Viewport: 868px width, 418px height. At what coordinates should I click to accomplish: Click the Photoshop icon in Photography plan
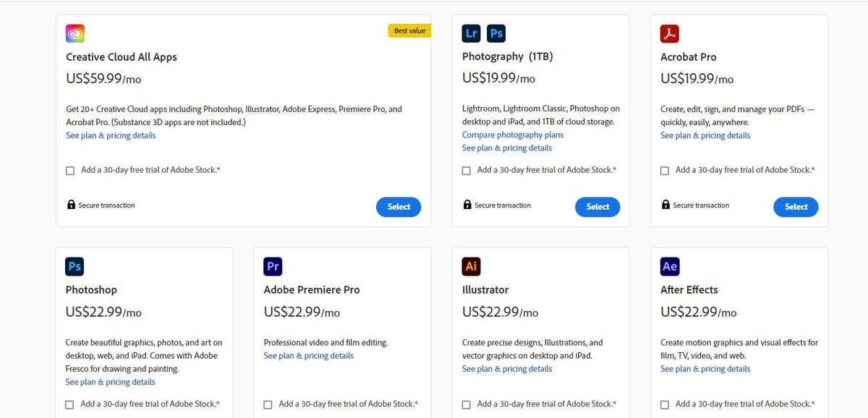tap(496, 33)
